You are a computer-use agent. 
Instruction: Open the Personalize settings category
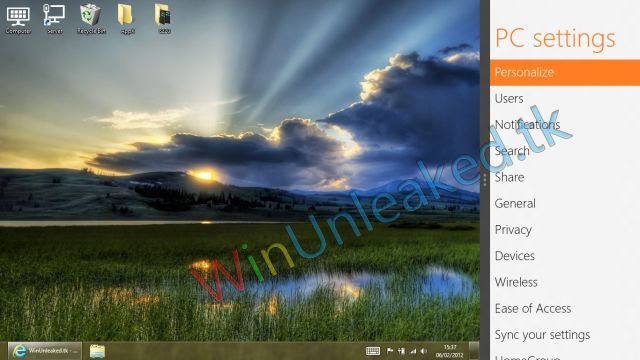tap(565, 73)
